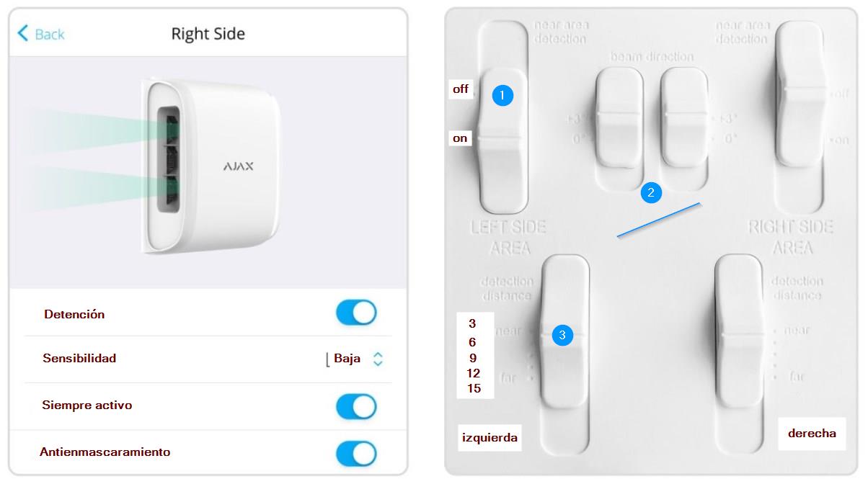Toggle the Detención switch off
This screenshot has width=868, height=484.
point(356,313)
